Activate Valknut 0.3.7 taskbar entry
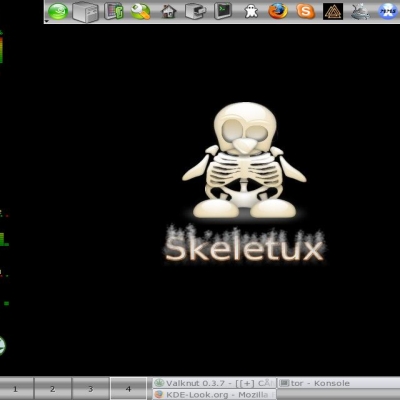400x400 pixels. point(214,383)
